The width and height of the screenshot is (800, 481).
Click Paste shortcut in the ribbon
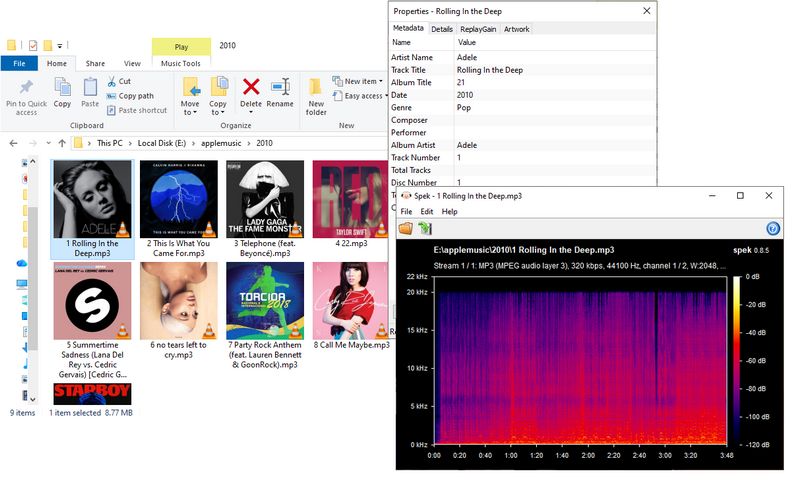[137, 110]
